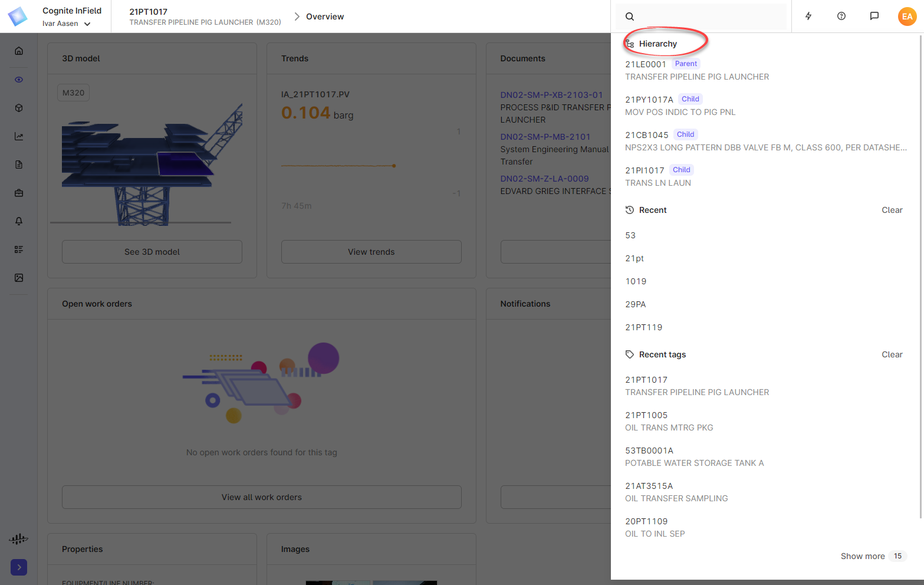Click the Properties card heading
924x585 pixels.
pyautogui.click(x=83, y=549)
